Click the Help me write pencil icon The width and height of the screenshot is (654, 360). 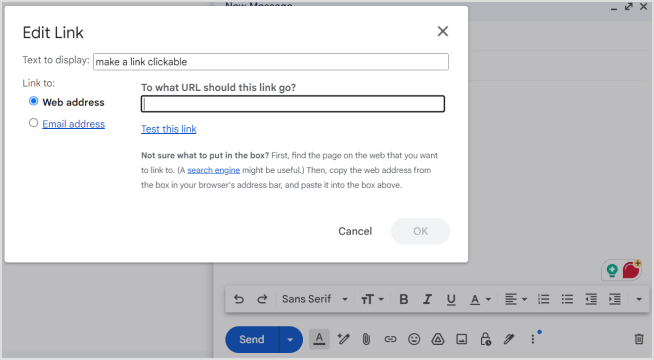(343, 339)
